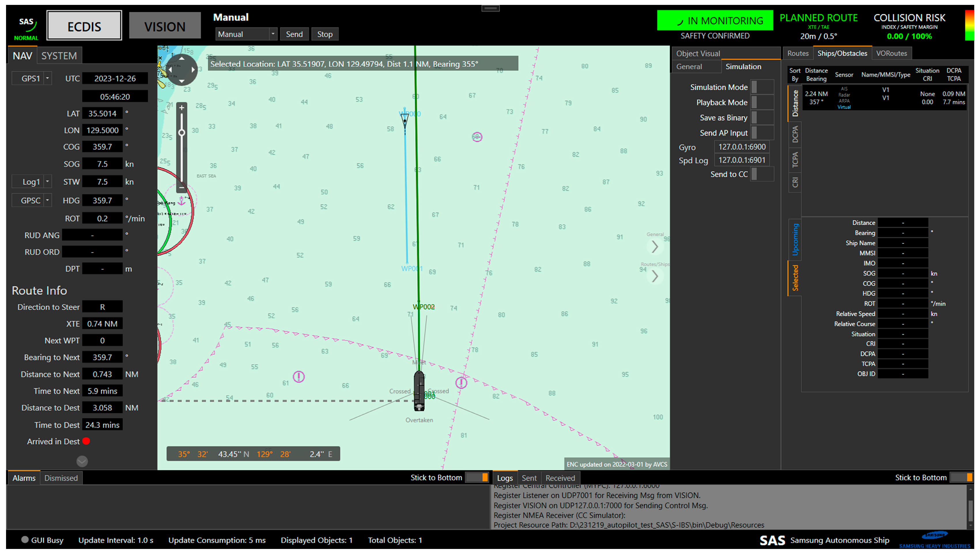This screenshot has height=555, width=980.
Task: Pan chart up with navigation arrow
Action: click(182, 59)
